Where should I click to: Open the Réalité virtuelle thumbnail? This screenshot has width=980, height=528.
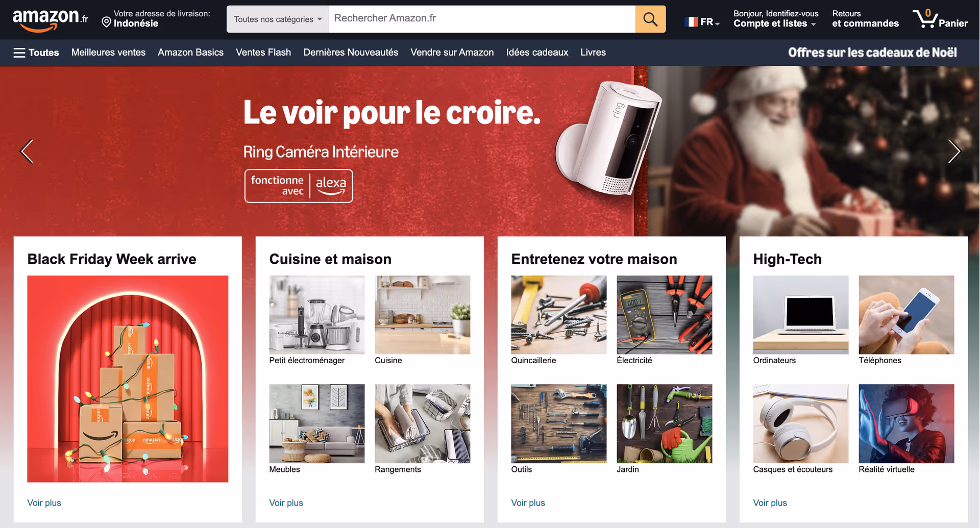click(x=906, y=423)
